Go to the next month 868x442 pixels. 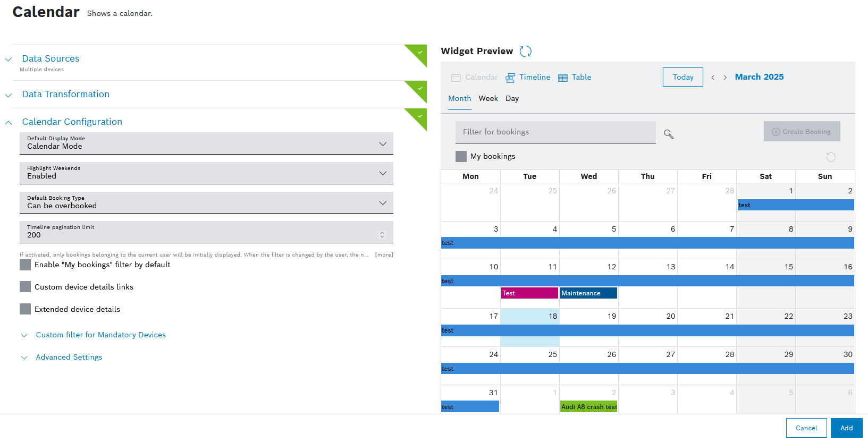point(725,78)
